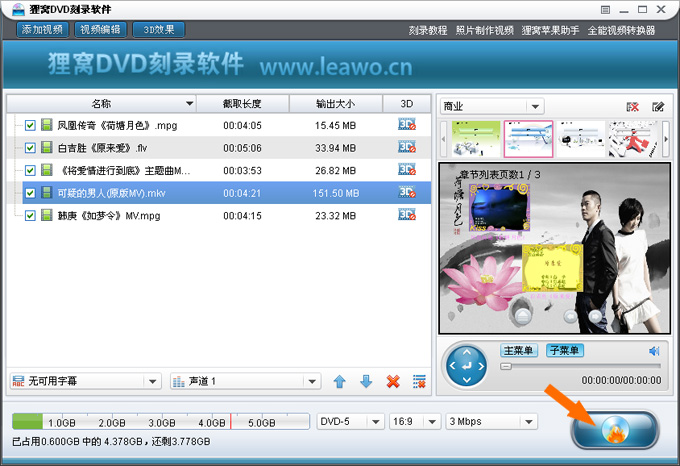Image resolution: width=680 pixels, height=466 pixels.
Task: Move selected video up with blue arrow
Action: [x=340, y=382]
